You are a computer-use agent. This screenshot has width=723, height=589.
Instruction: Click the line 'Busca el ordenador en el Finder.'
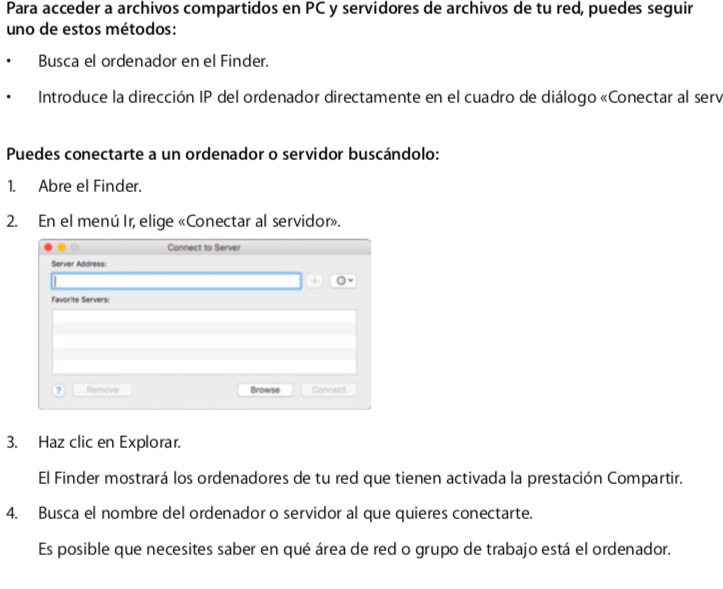[x=153, y=61]
